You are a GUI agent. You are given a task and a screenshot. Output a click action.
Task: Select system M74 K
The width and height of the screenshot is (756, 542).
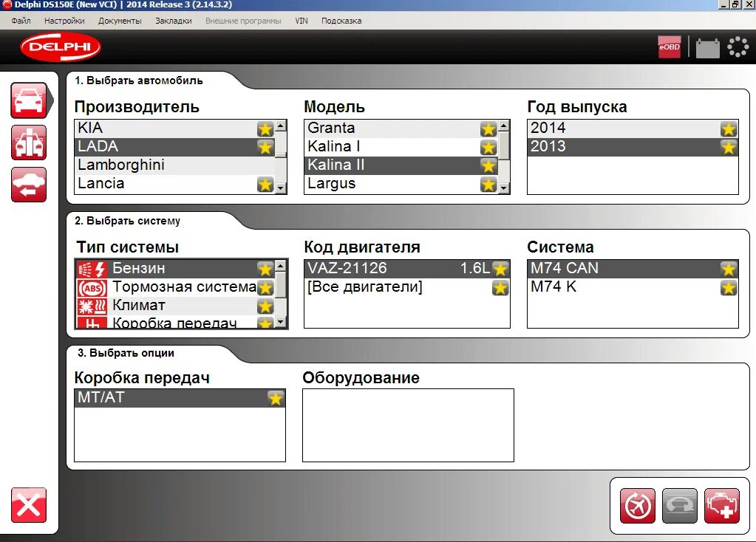point(633,287)
